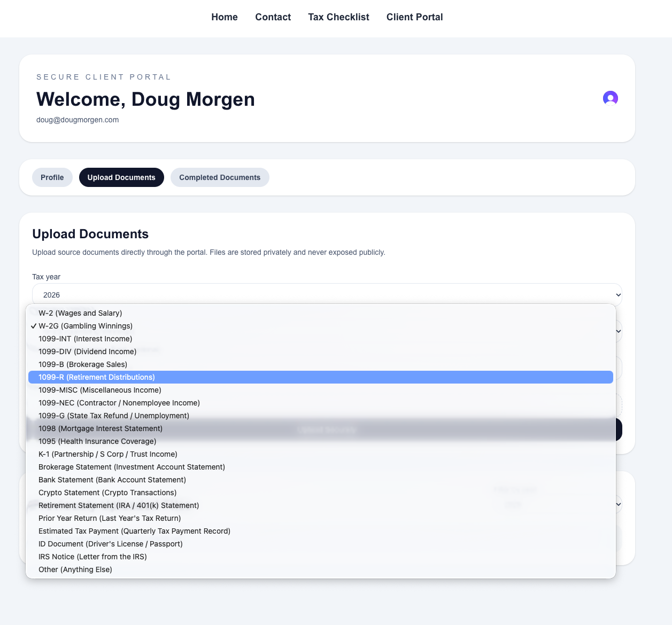Navigate to Client Portal
Image resolution: width=672 pixels, height=625 pixels.
pyautogui.click(x=415, y=17)
